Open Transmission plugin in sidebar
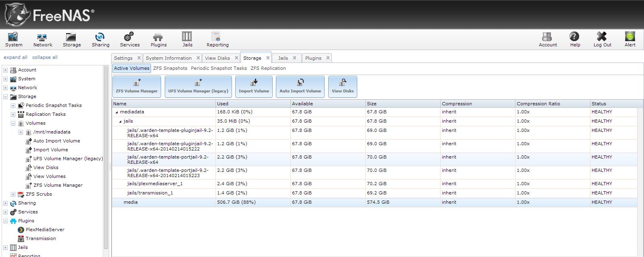Viewport: 644px width, 257px height. [41, 238]
